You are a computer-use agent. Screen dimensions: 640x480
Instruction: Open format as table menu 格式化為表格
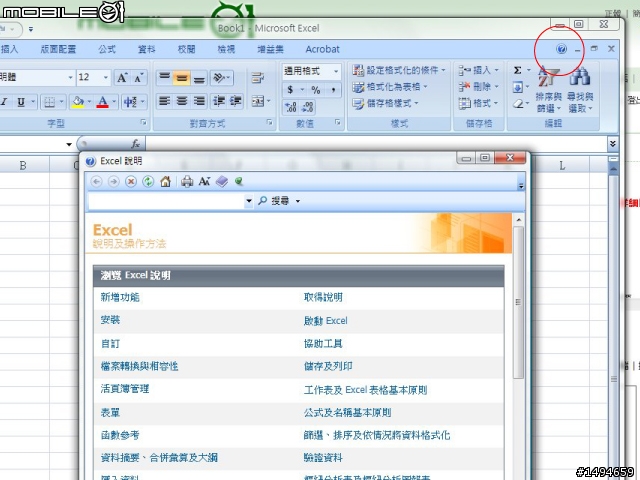(x=390, y=87)
